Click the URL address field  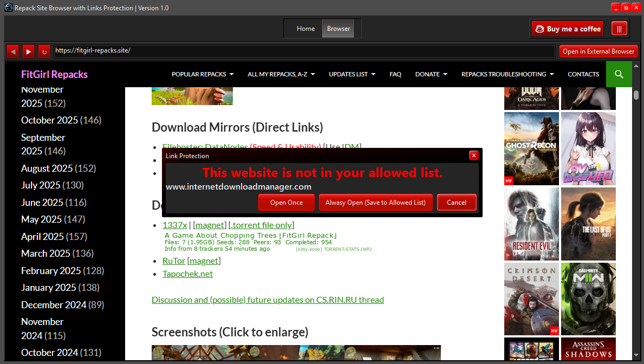[x=304, y=51]
